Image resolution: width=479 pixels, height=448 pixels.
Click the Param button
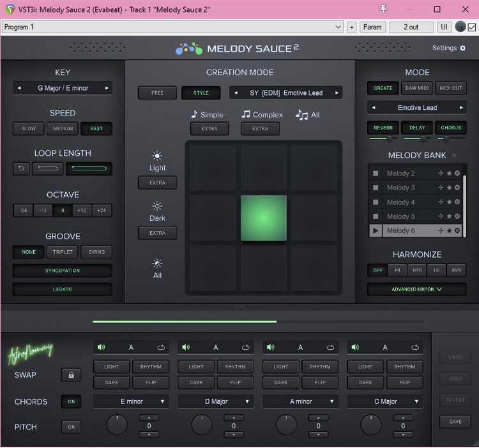point(372,27)
